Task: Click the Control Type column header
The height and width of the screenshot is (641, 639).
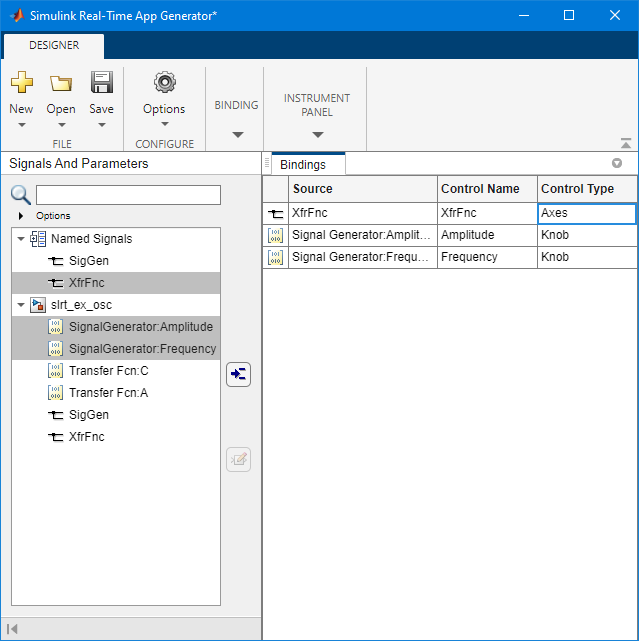Action: [x=577, y=189]
